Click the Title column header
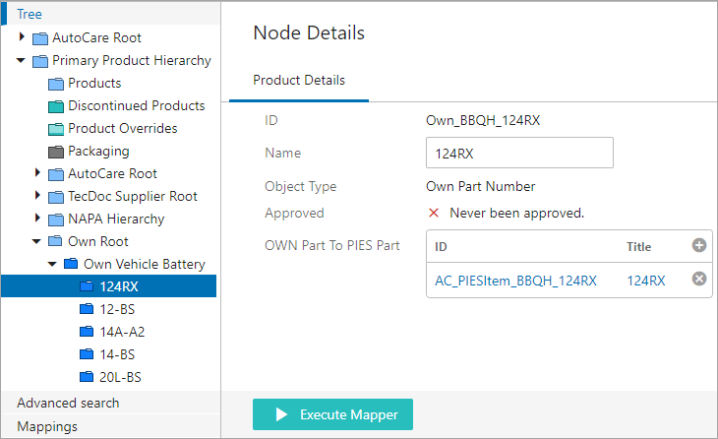 (638, 247)
